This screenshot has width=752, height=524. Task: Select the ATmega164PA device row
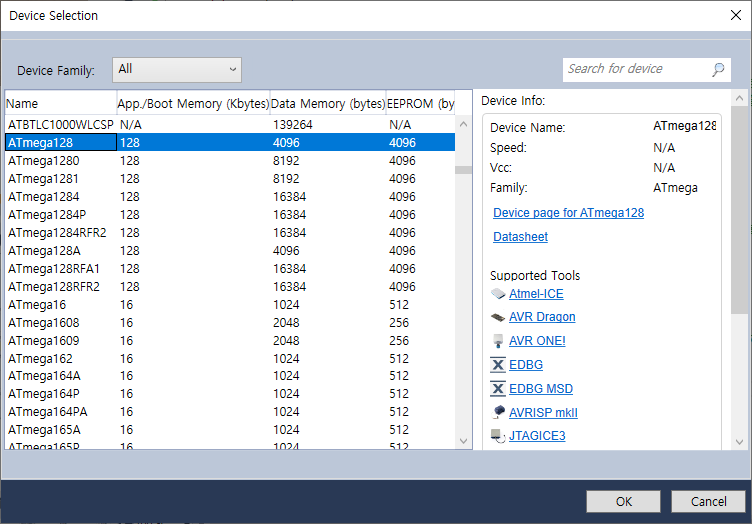[x=230, y=412]
